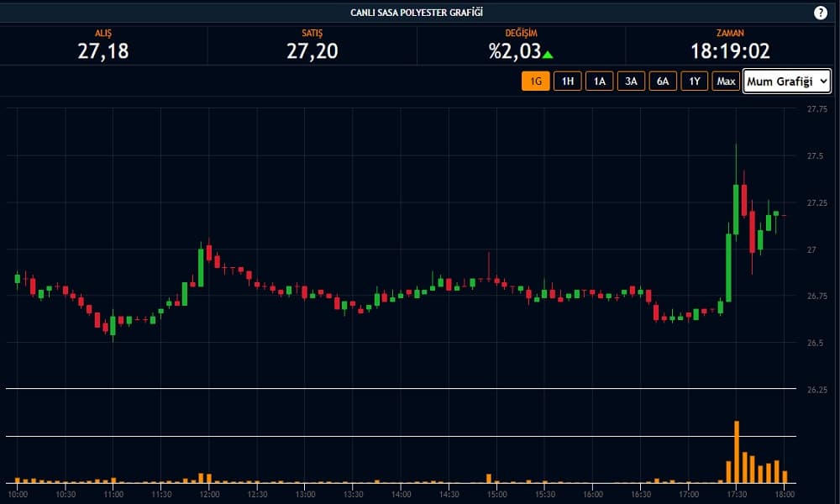
Task: Click the 27.5 price axis label
Action: [x=816, y=156]
